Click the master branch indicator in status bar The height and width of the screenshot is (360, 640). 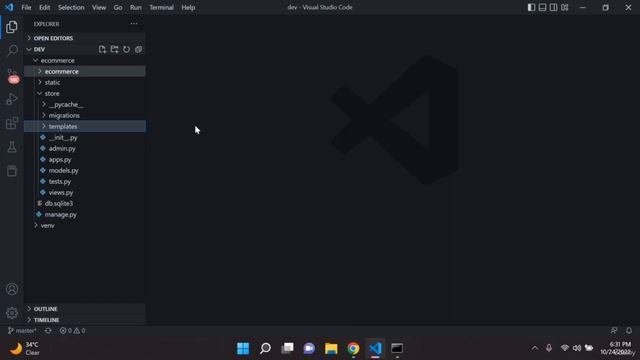tap(22, 331)
